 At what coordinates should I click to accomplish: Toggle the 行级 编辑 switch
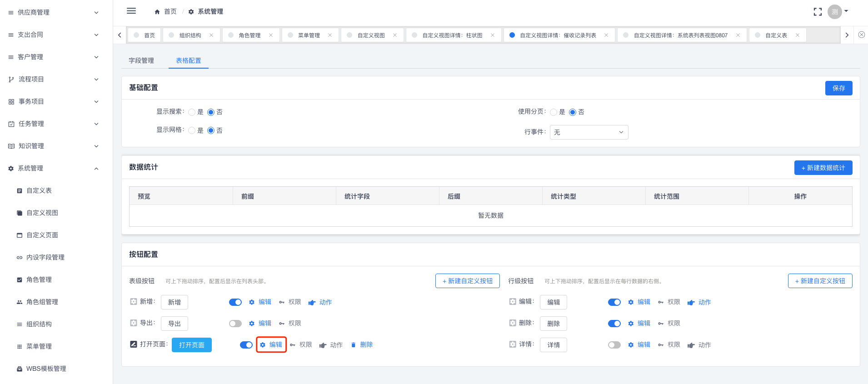[614, 302]
